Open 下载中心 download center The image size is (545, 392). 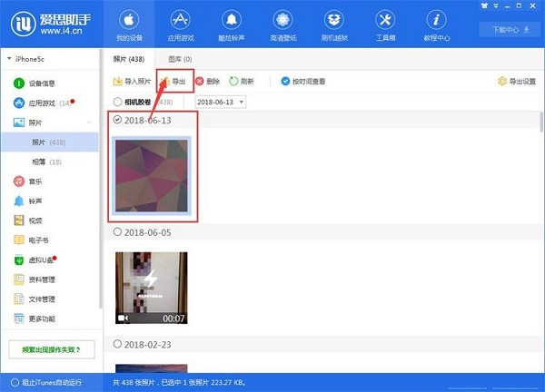[510, 30]
